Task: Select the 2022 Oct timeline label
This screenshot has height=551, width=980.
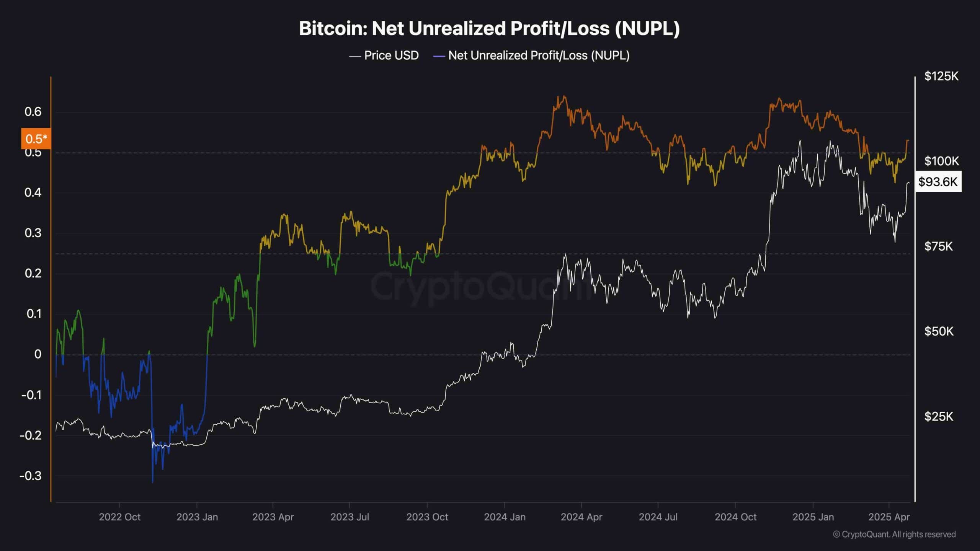Action: 120,517
